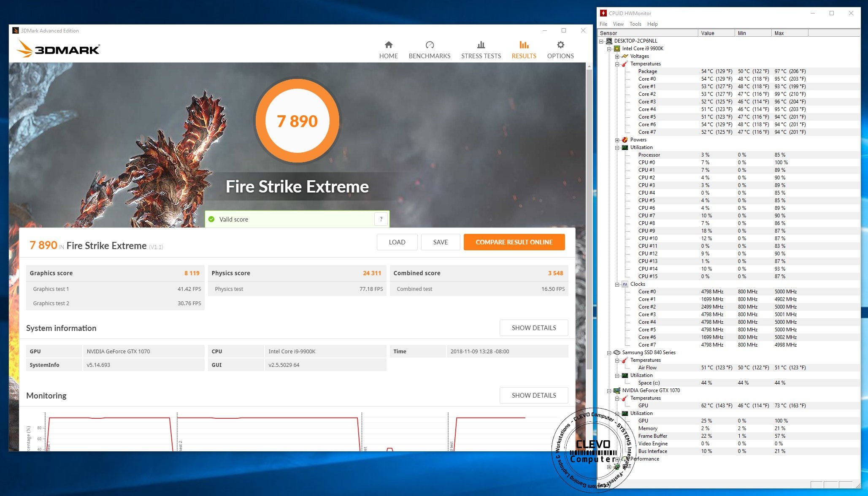Image resolution: width=868 pixels, height=496 pixels.
Task: Click the 3DMark window scrollbar
Action: [589, 220]
